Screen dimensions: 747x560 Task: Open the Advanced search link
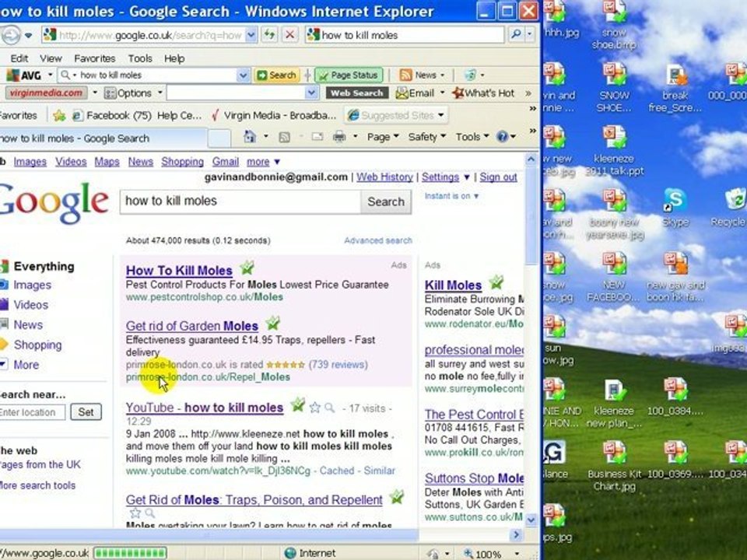click(x=378, y=240)
